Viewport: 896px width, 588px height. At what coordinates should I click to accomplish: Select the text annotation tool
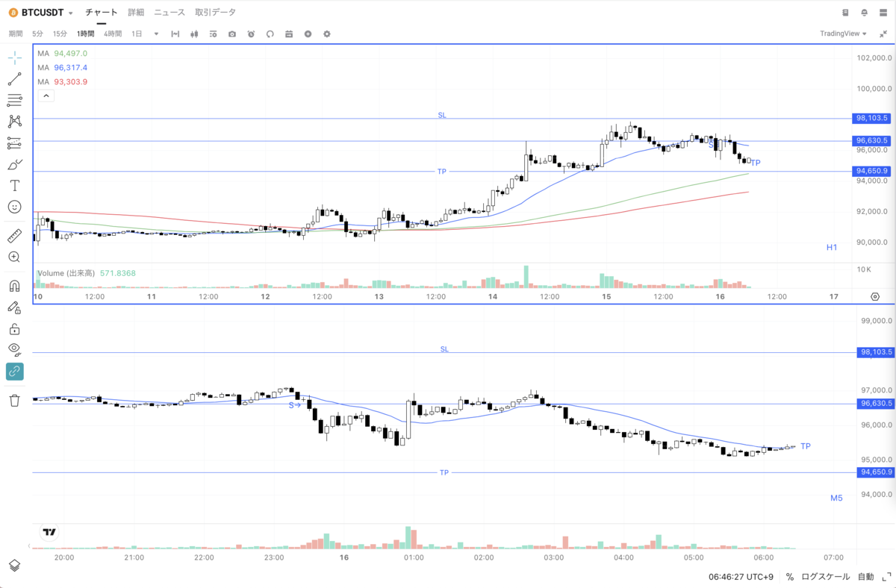click(15, 185)
